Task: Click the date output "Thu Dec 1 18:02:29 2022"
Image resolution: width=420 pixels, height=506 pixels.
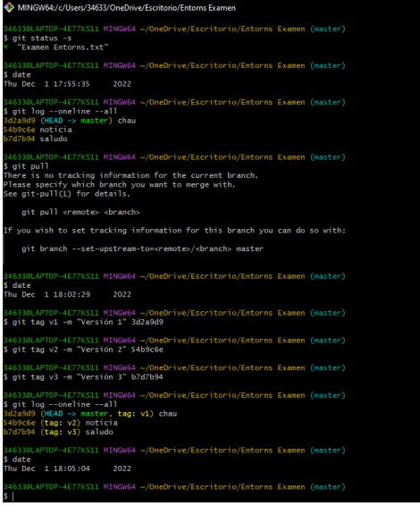Action: tap(67, 295)
